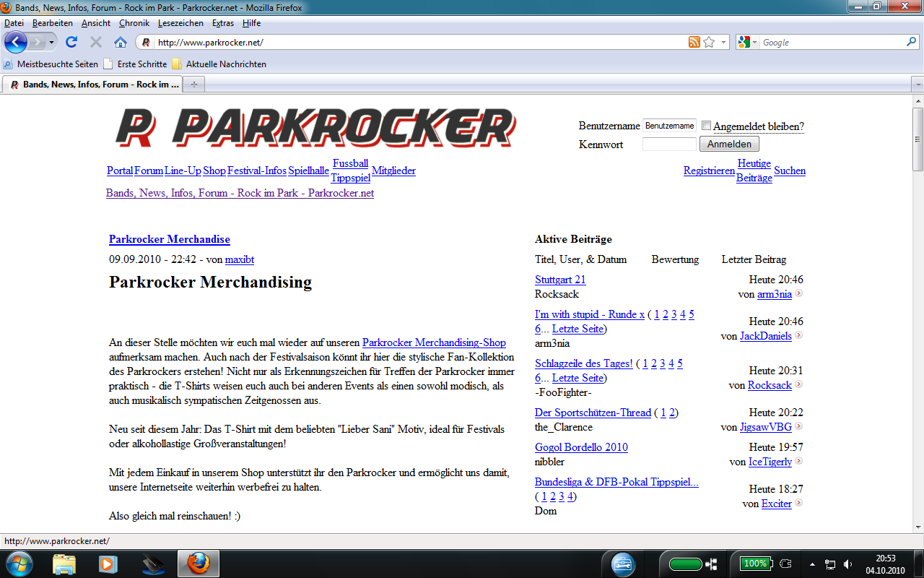Open the browser home page icon
The height and width of the screenshot is (578, 924).
tap(121, 42)
